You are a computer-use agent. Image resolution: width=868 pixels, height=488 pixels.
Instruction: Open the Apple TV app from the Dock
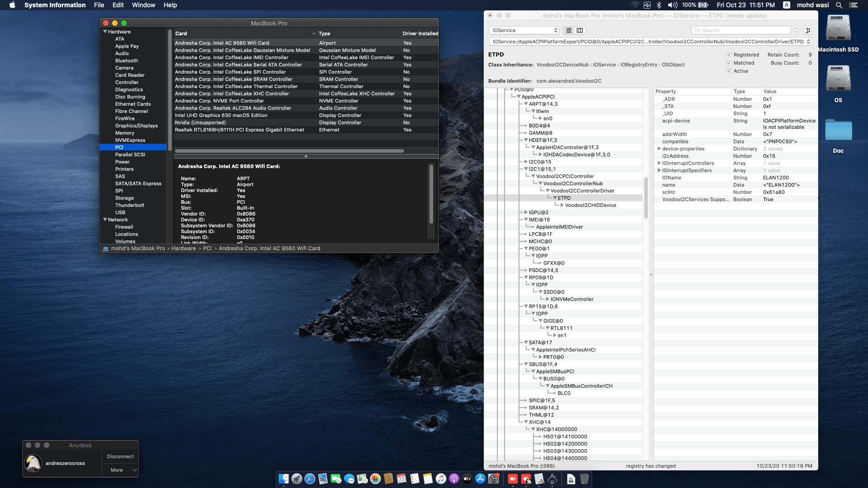(x=467, y=479)
